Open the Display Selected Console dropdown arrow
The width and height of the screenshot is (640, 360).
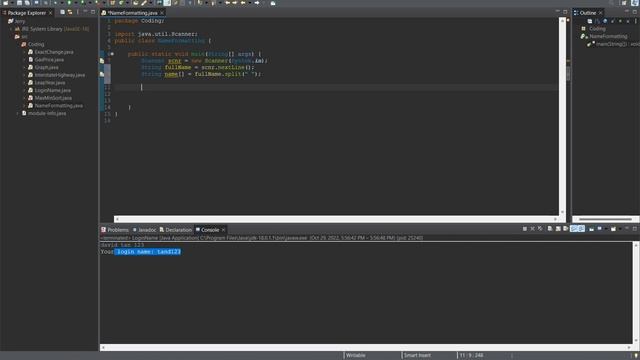point(606,229)
